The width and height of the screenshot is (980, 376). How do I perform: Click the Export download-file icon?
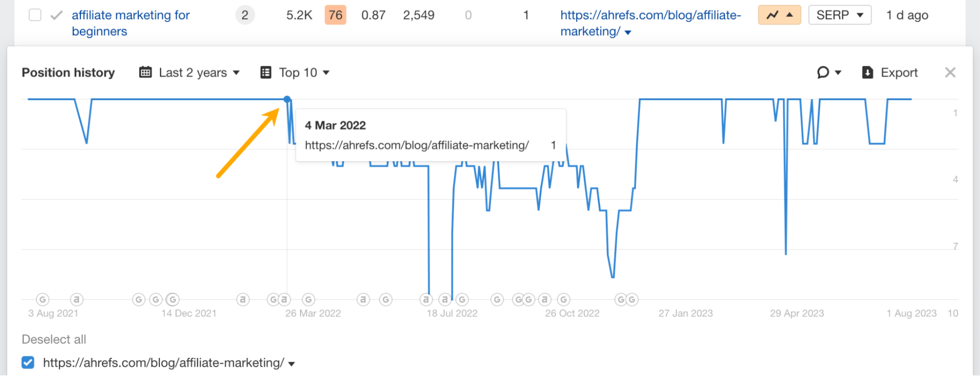tap(867, 72)
